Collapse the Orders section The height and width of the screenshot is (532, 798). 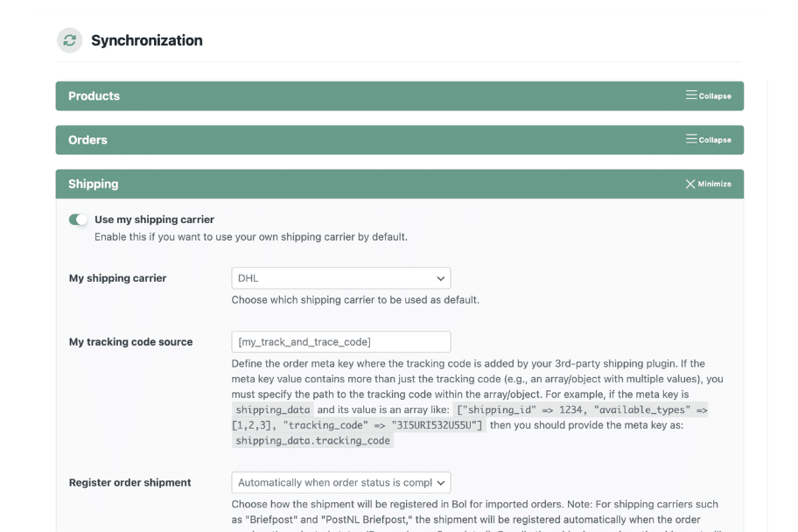coord(715,140)
